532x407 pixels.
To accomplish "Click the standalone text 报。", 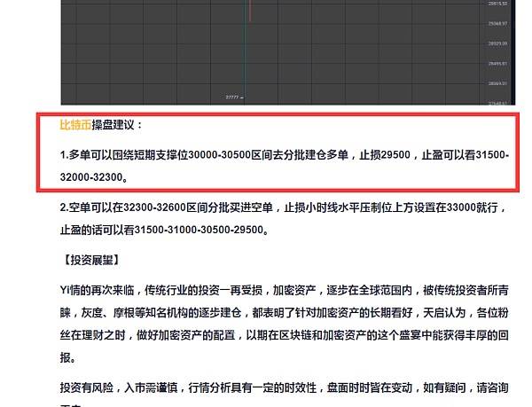I will [68, 357].
